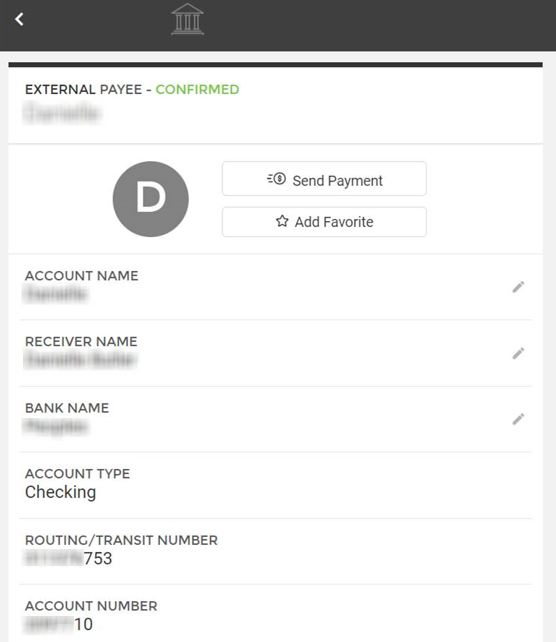This screenshot has width=556, height=642.
Task: Select the Account Type Checking value
Action: coord(61,492)
